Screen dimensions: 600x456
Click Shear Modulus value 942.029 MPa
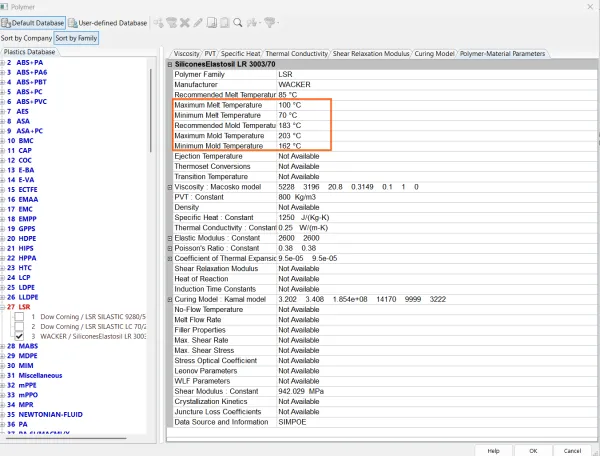click(301, 391)
